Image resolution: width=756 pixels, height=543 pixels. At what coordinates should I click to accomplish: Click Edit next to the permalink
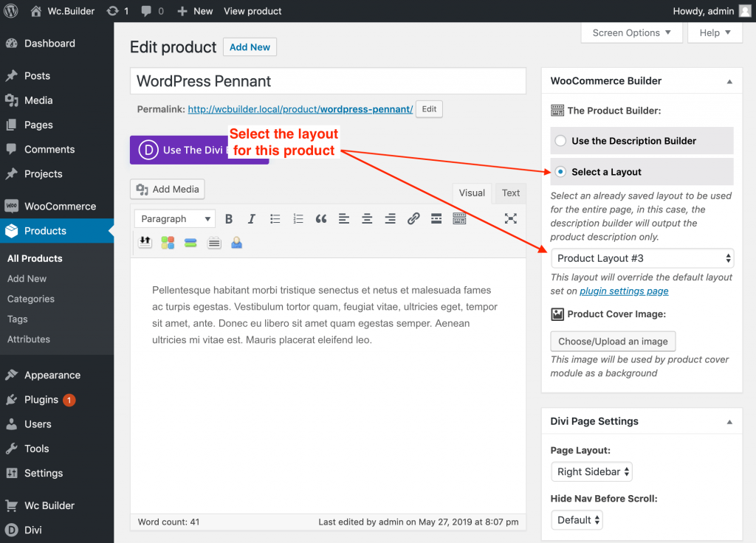[429, 109]
